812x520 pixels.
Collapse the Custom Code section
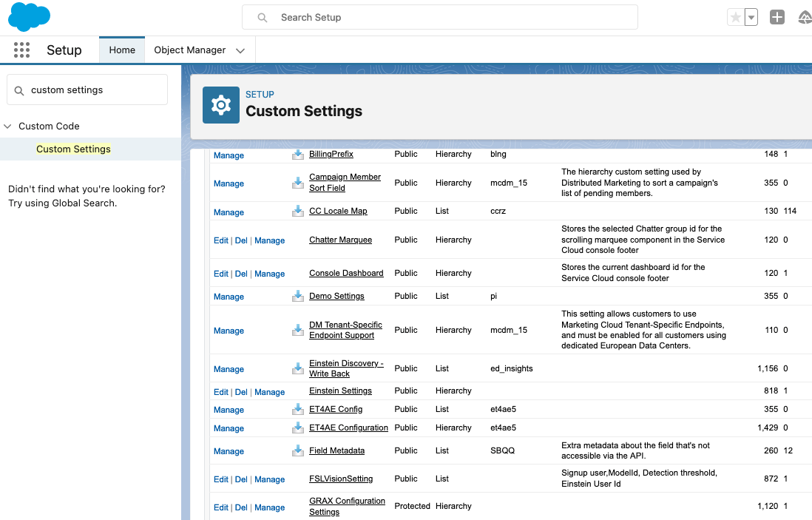click(8, 126)
